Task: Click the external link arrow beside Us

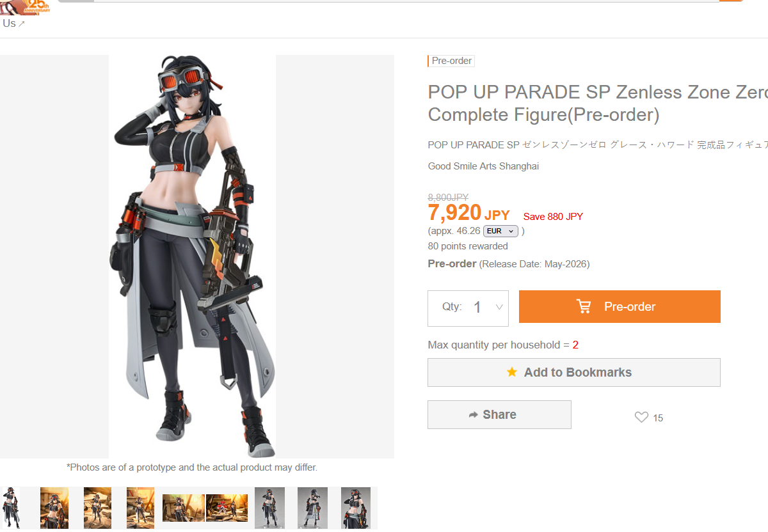Action: tap(22, 24)
